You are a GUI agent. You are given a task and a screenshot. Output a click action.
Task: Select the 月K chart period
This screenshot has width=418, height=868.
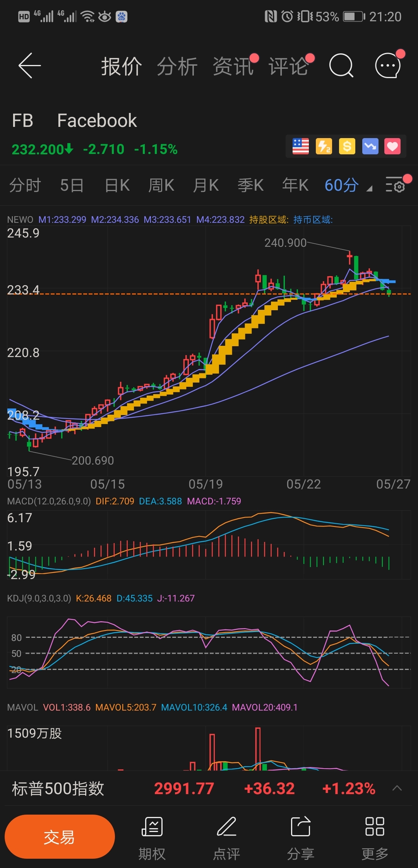tap(206, 185)
